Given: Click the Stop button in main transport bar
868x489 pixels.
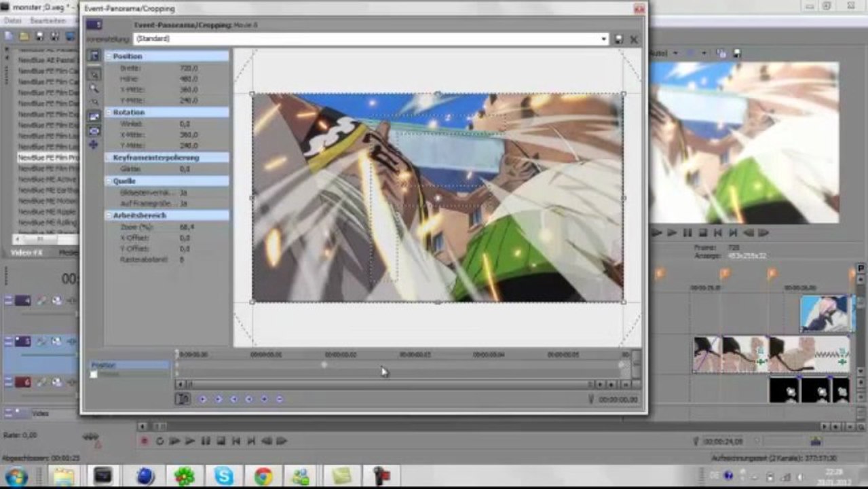Looking at the screenshot, I should pyautogui.click(x=221, y=441).
